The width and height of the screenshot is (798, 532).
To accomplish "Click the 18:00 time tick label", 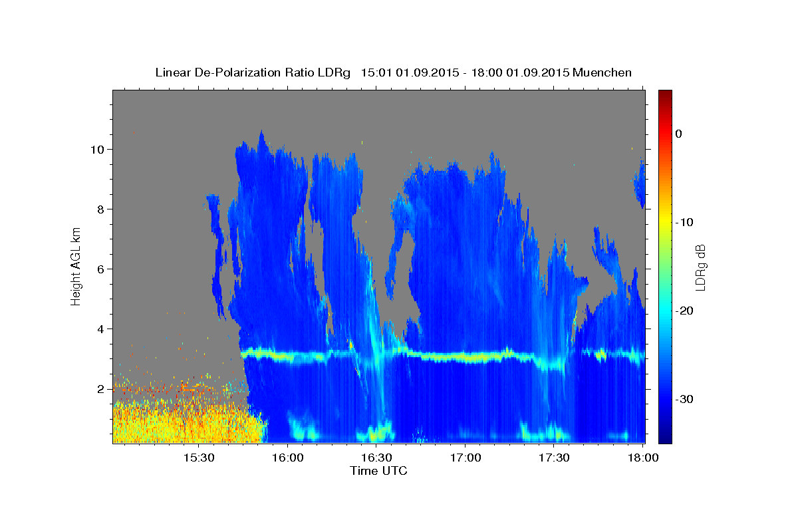I will [x=643, y=458].
